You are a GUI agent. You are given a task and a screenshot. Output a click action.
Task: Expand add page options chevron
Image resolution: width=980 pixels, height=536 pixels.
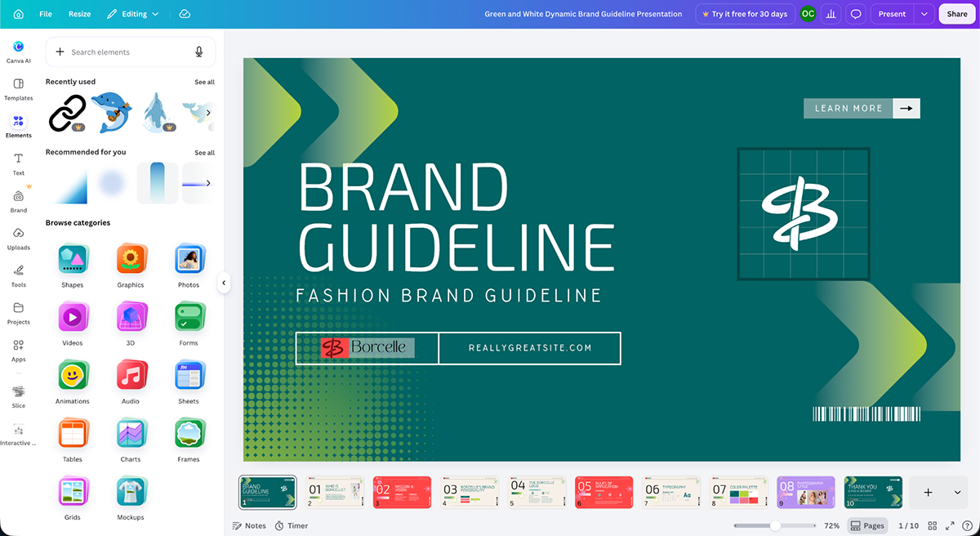point(957,493)
